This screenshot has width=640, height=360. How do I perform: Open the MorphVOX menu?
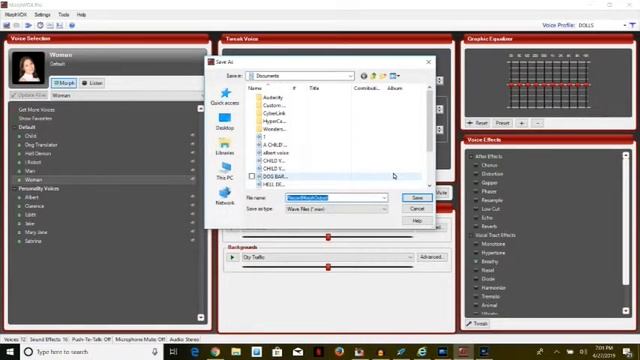click(x=16, y=15)
